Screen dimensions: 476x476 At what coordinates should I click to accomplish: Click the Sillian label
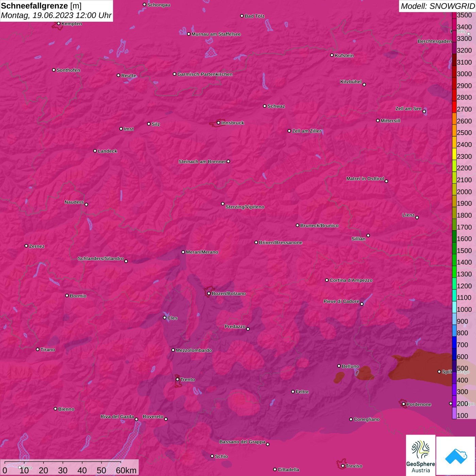358,239
